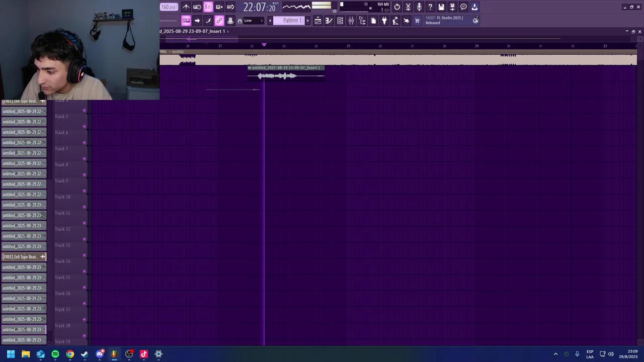The width and height of the screenshot is (644, 362).
Task: Open the content shop cart icon
Action: pos(417,21)
